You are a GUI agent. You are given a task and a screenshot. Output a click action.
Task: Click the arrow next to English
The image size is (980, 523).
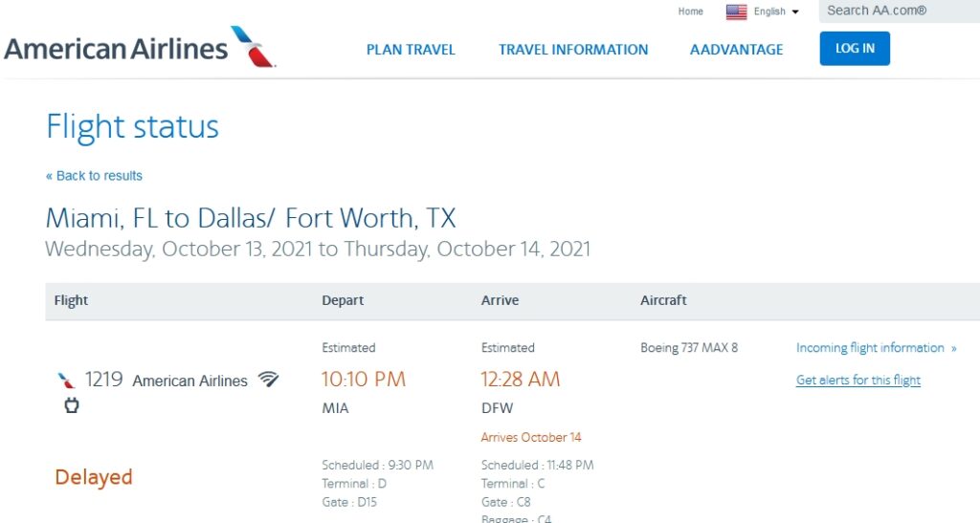[x=795, y=12]
